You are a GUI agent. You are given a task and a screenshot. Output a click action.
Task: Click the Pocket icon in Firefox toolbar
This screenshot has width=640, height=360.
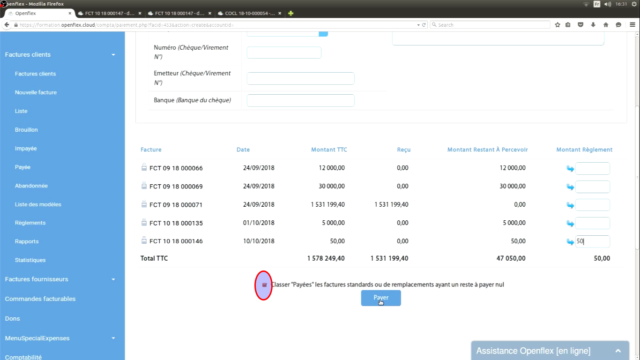580,25
